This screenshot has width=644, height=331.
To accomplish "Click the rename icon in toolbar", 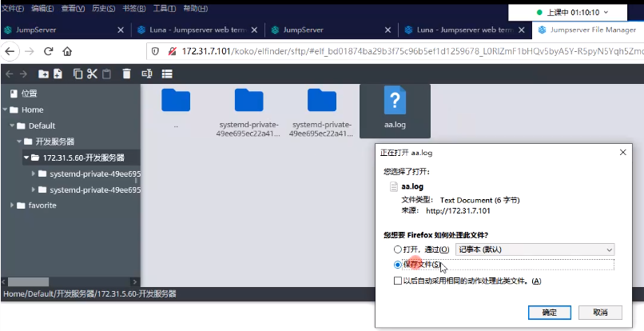I will pyautogui.click(x=147, y=74).
